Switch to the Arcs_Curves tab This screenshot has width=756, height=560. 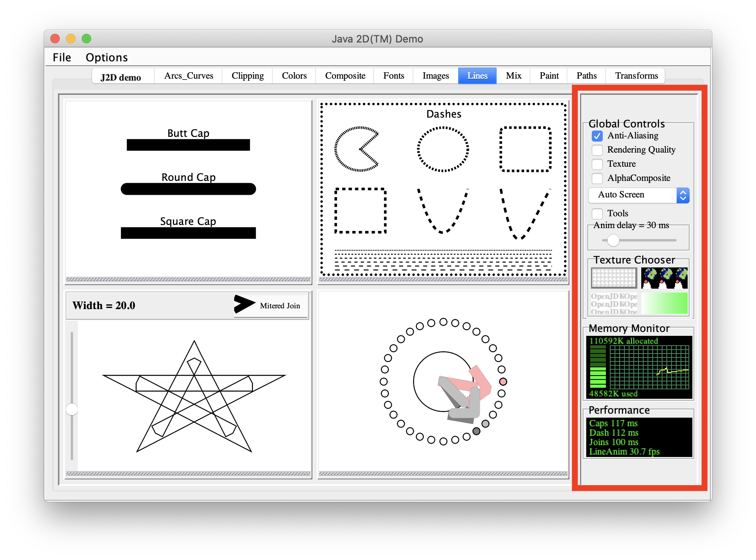189,76
